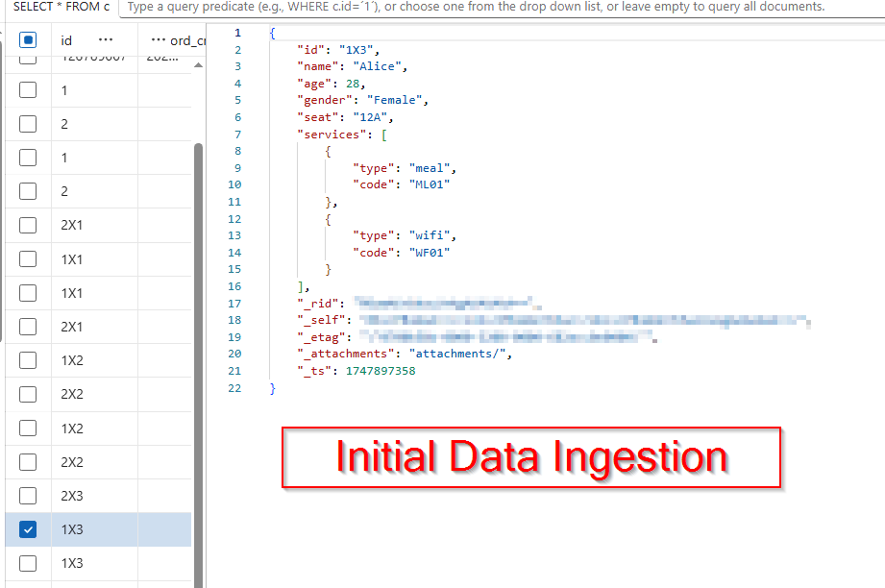885x588 pixels.
Task: Uncheck the selected 1X3 row checkbox
Action: (x=28, y=528)
